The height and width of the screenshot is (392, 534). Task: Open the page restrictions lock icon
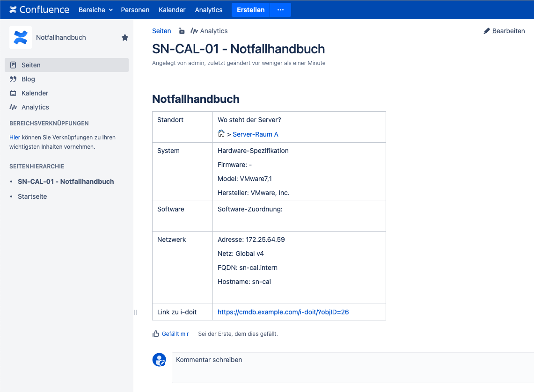point(182,31)
